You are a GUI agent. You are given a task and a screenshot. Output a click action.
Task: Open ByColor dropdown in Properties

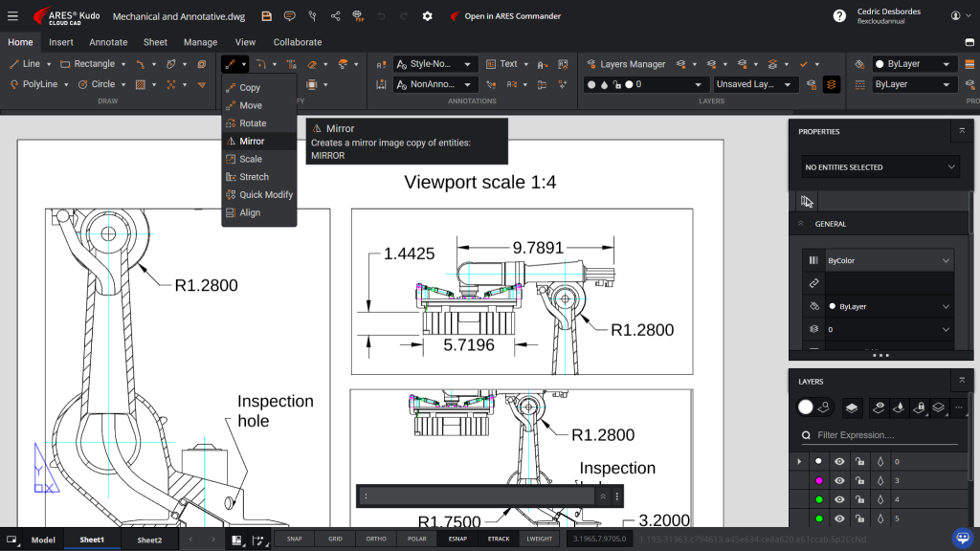click(x=889, y=260)
